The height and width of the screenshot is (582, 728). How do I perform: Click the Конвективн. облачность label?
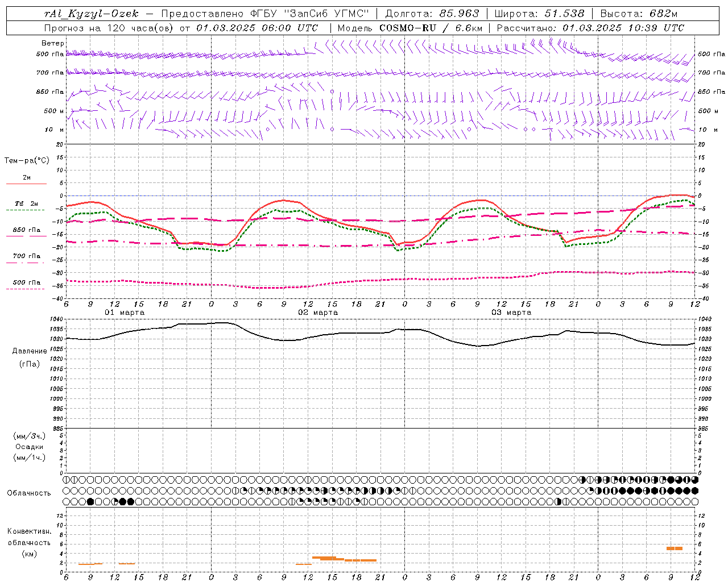(29, 542)
